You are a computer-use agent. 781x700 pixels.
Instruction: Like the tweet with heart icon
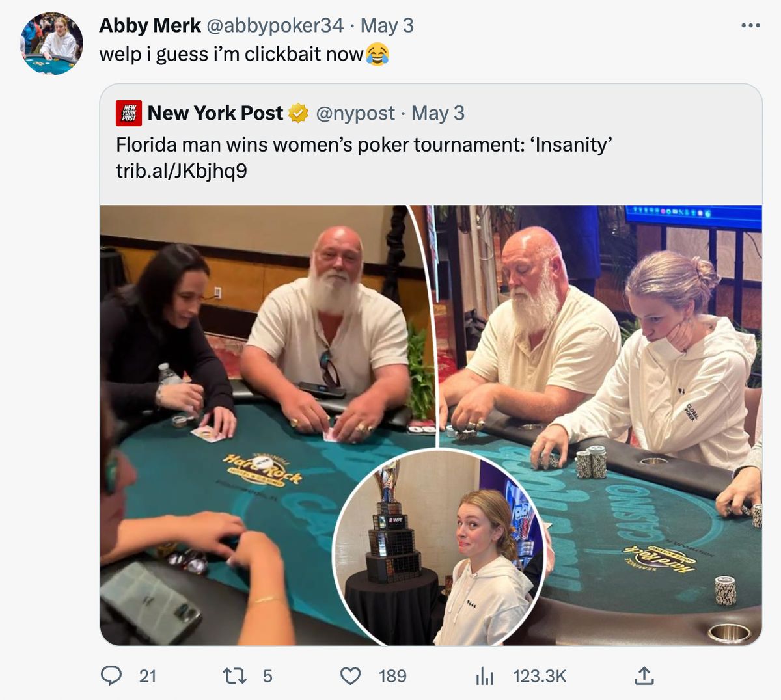tap(351, 676)
